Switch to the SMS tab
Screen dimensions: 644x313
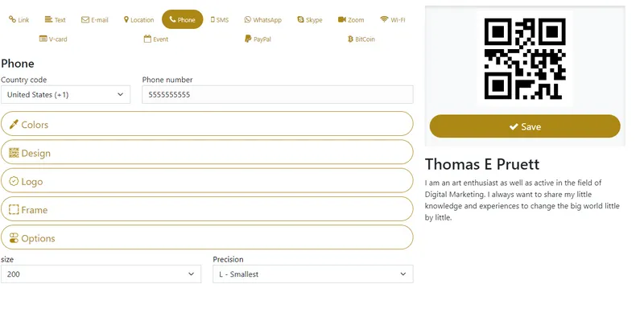(x=220, y=20)
